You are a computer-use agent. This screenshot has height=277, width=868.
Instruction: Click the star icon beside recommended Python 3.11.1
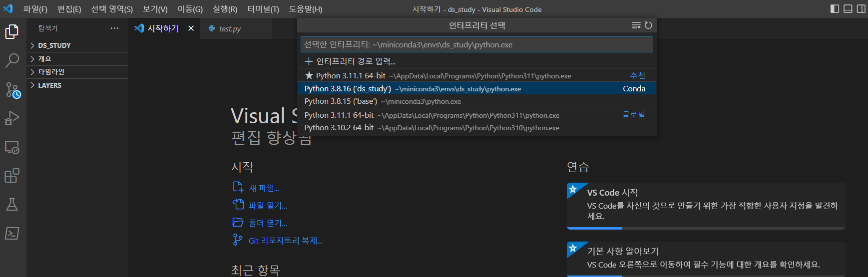(x=309, y=75)
